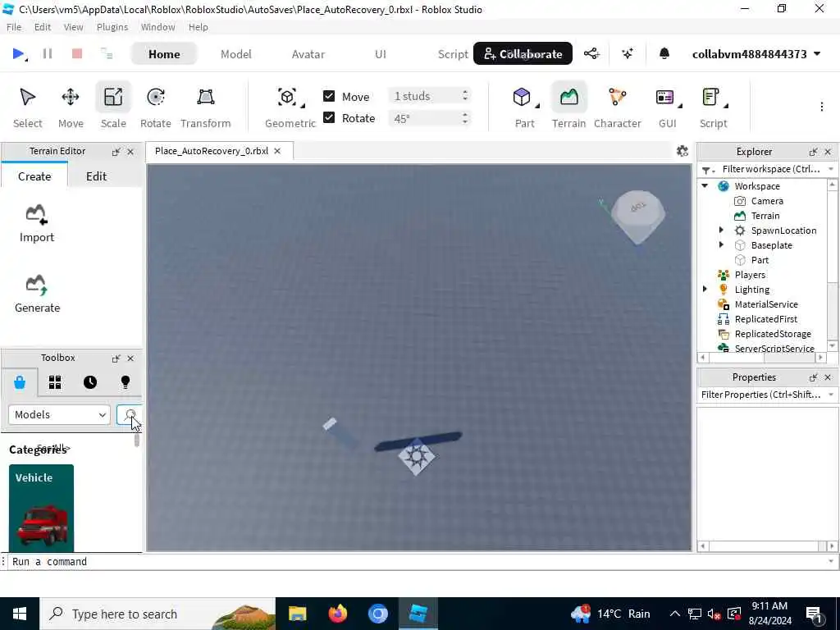Screen dimensions: 840x630
Task: Expand the Baseplate node
Action: pos(721,244)
